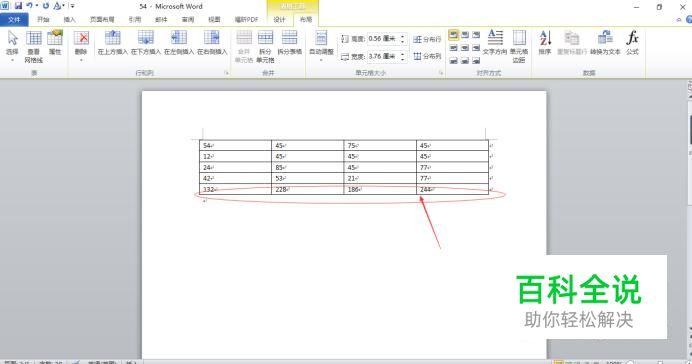
Task: Open Cell Margins (单元格边距)
Action: [519, 47]
